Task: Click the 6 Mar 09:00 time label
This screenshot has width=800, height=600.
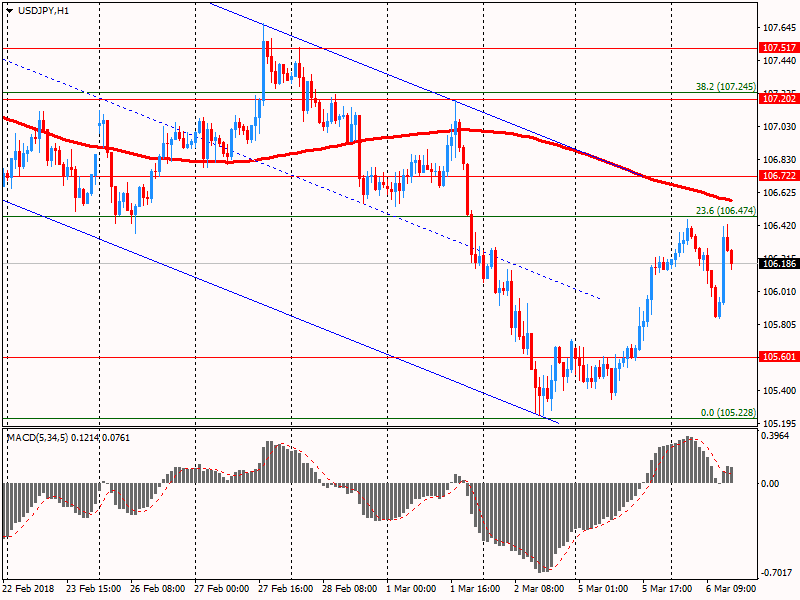Action: pyautogui.click(x=731, y=588)
